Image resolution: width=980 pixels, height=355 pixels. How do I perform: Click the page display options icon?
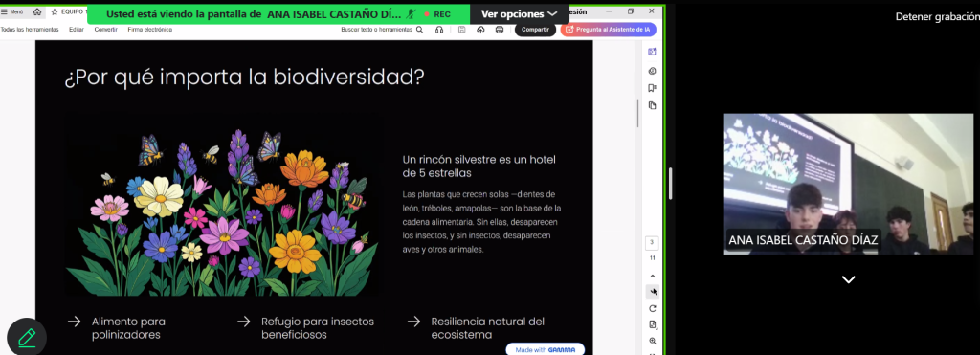pyautogui.click(x=653, y=324)
